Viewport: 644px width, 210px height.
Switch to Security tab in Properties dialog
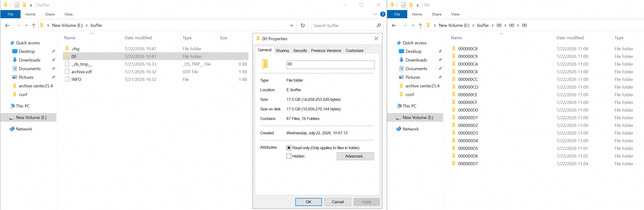point(300,51)
